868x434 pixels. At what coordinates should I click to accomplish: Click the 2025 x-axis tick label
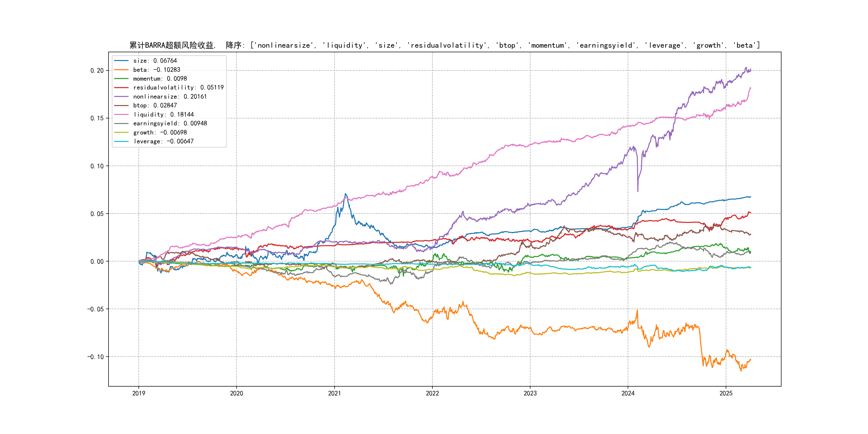pyautogui.click(x=726, y=393)
